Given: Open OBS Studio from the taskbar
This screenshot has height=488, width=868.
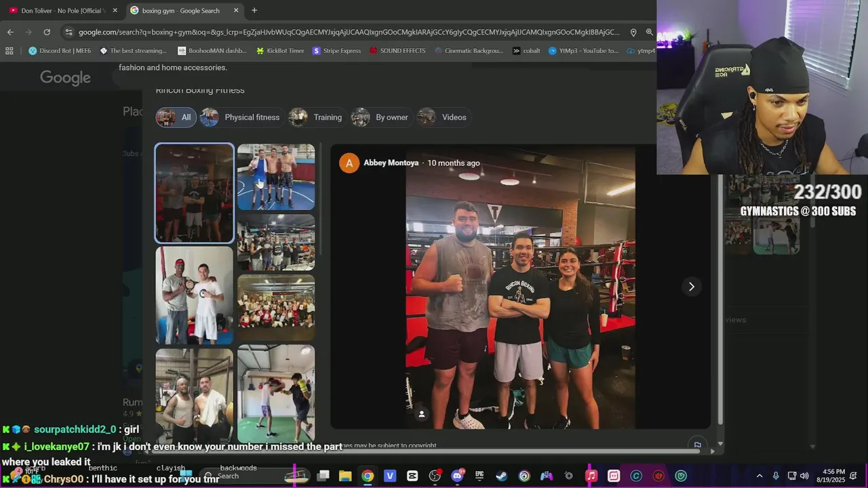Looking at the screenshot, I should click(435, 476).
